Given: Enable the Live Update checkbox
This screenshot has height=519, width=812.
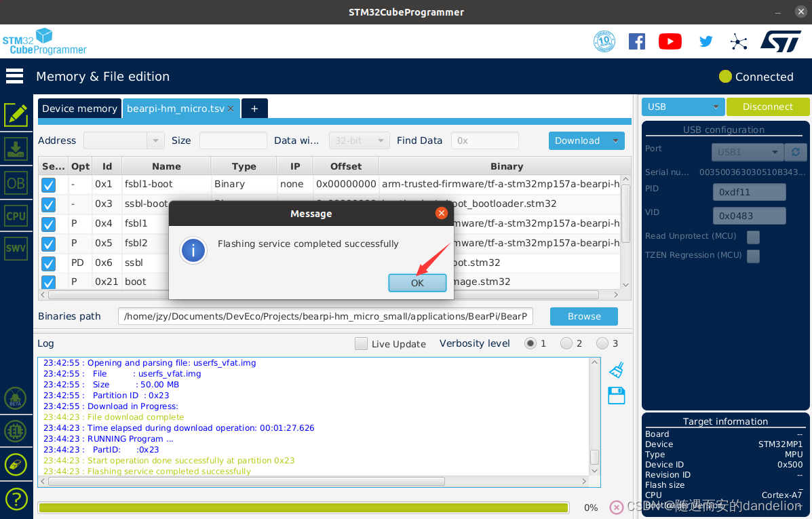Looking at the screenshot, I should pyautogui.click(x=361, y=344).
